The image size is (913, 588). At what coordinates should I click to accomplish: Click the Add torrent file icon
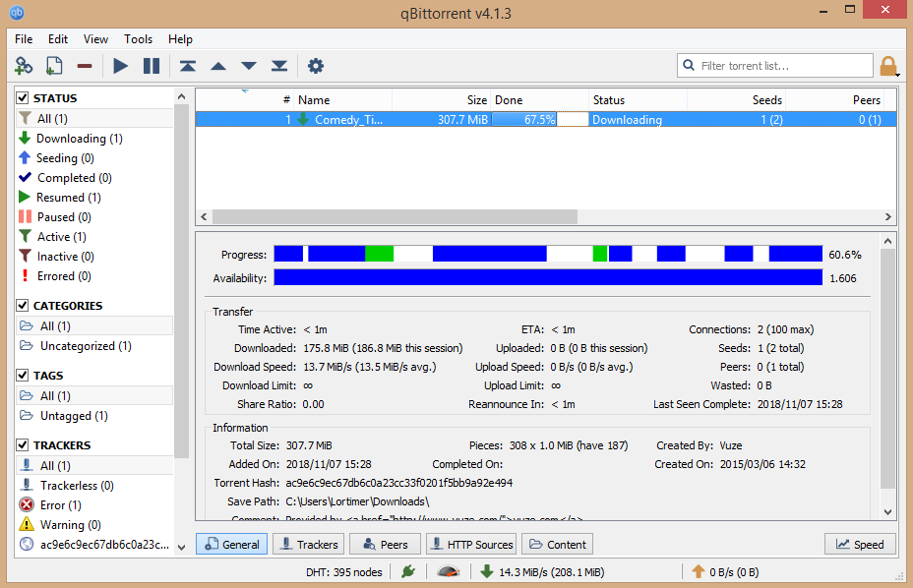pyautogui.click(x=54, y=66)
